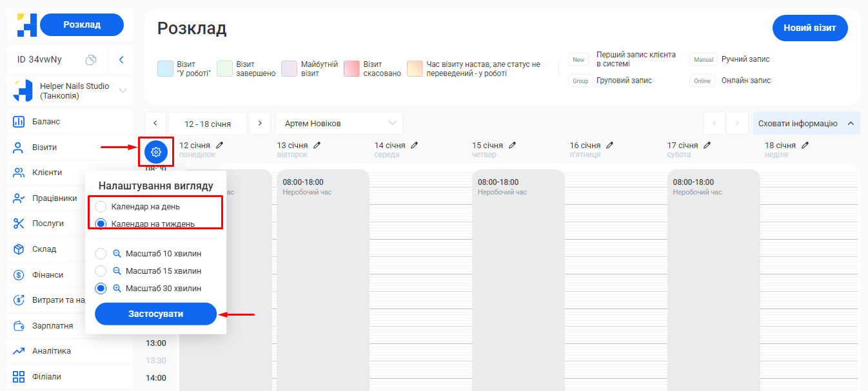
Task: Click the pencil icon next to 12 січня
Action: (219, 146)
